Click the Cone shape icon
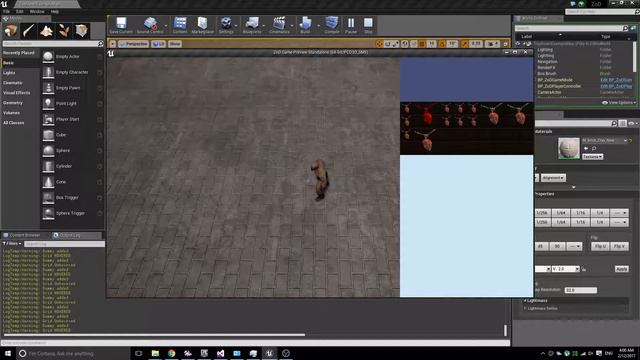 point(48,182)
